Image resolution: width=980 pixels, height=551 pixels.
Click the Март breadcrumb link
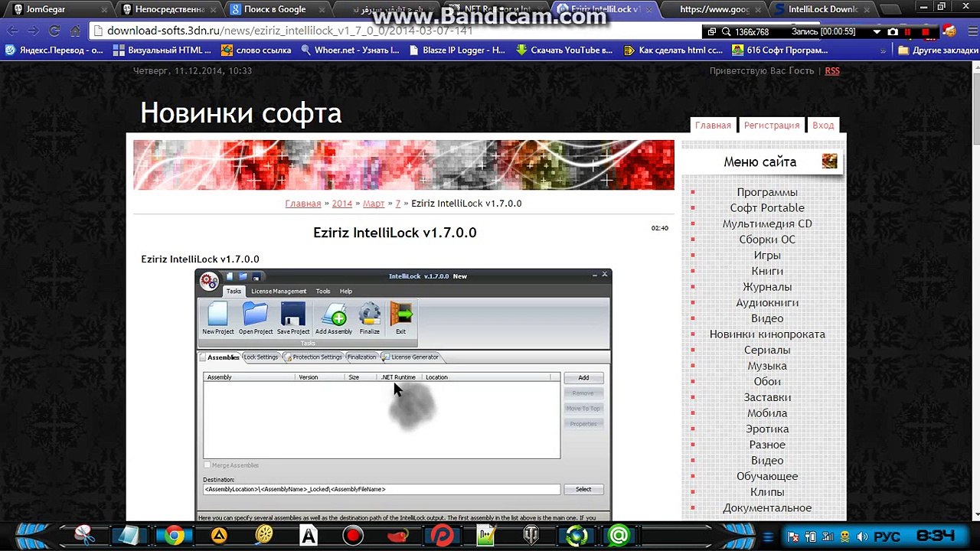click(x=374, y=204)
